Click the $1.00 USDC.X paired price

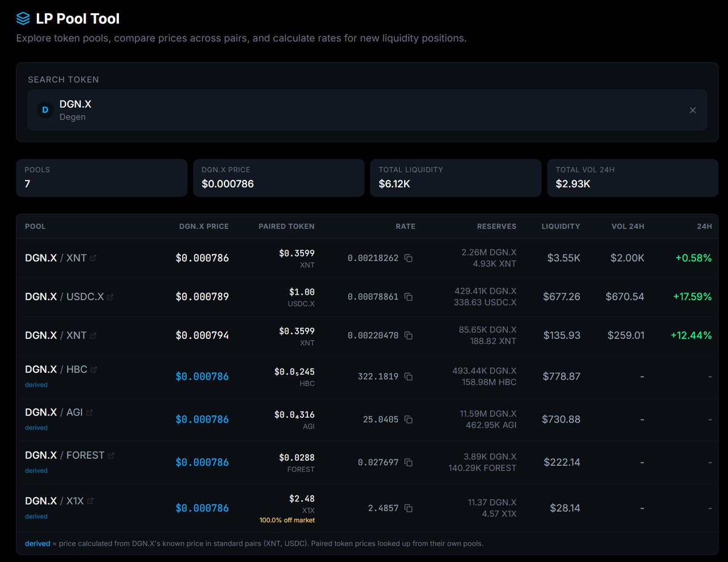coord(302,292)
